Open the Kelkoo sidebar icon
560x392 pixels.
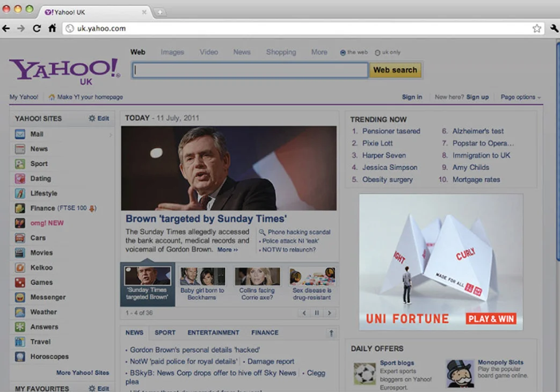[x=20, y=267]
